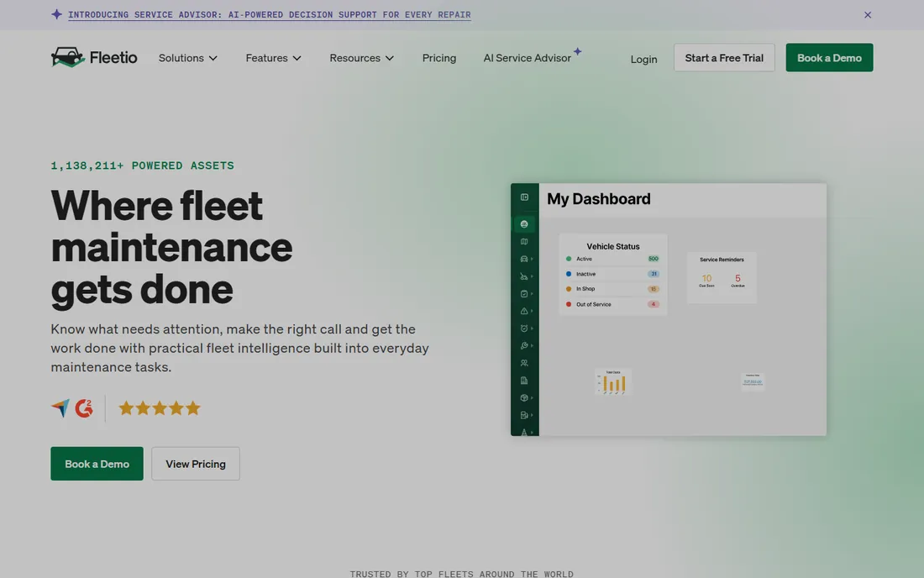Click the sparkle icon in announcement banner
Viewport: 924px width, 578px height.
coord(56,14)
